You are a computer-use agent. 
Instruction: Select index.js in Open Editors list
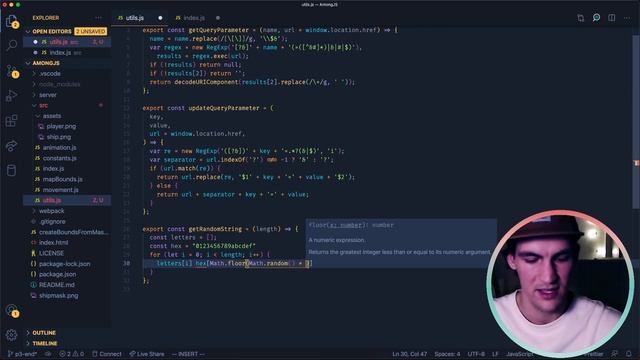[x=67, y=53]
